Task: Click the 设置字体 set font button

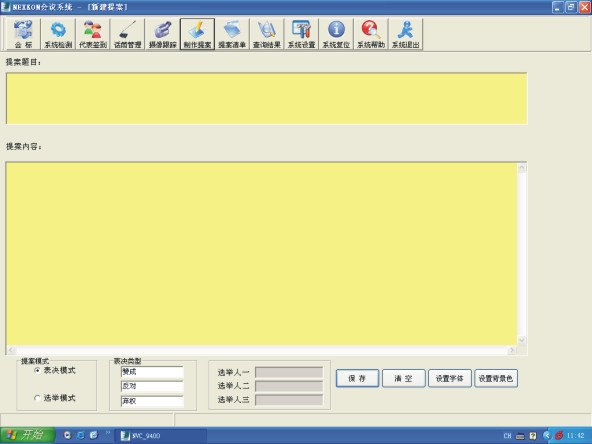Action: pyautogui.click(x=449, y=378)
